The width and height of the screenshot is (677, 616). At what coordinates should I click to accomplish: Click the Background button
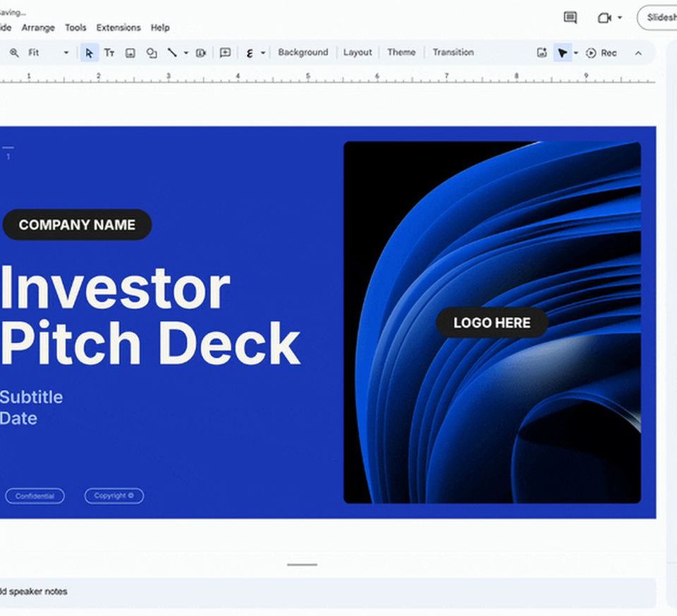pyautogui.click(x=303, y=52)
